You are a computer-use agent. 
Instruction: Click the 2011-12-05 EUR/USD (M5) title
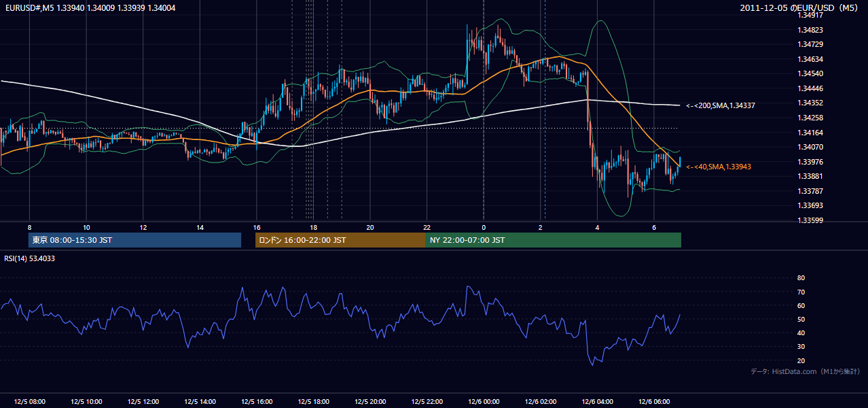tap(799, 7)
